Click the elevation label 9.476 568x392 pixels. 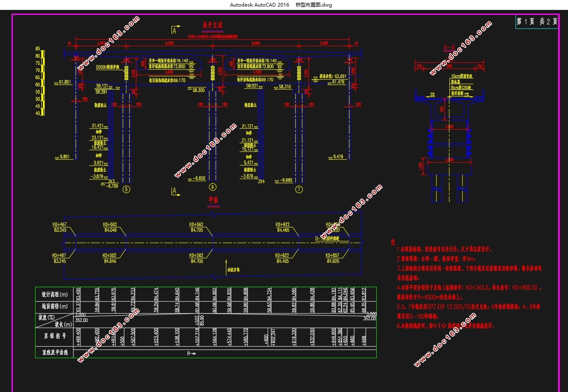pos(338,157)
